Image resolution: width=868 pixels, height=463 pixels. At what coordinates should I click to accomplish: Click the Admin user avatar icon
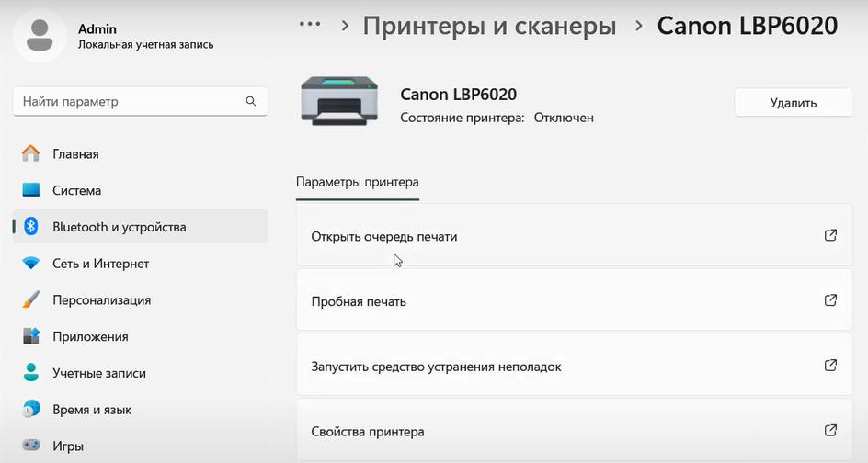pos(40,36)
